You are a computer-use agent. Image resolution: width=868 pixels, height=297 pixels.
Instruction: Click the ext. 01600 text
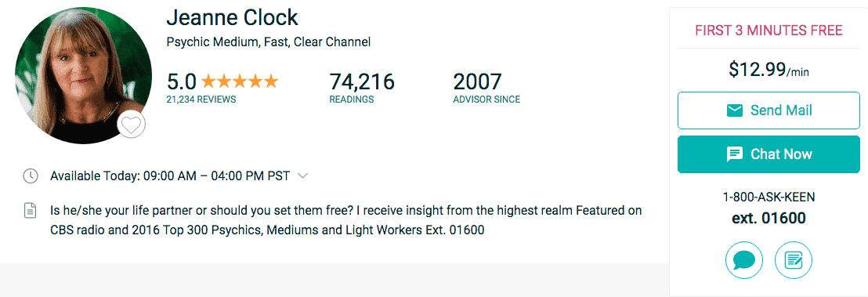tap(769, 218)
